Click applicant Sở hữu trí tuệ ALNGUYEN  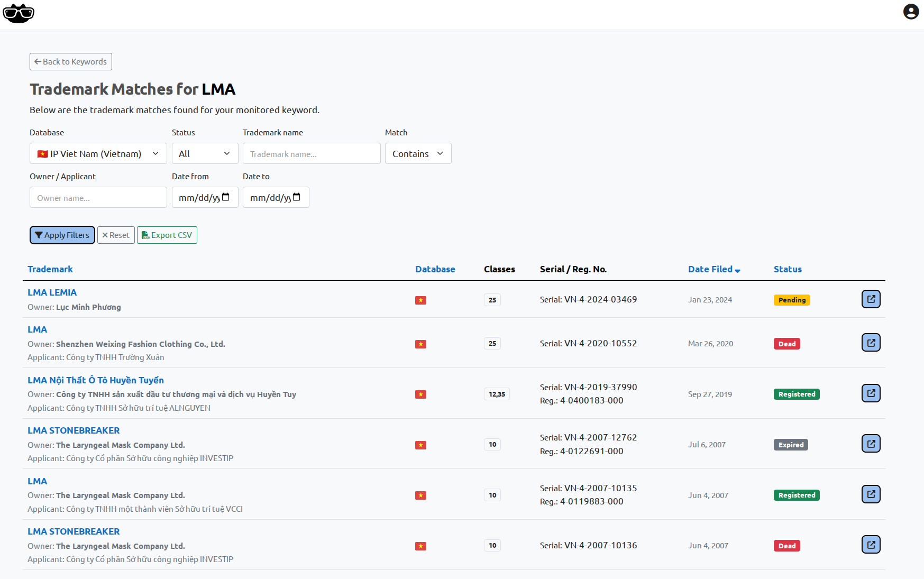click(x=119, y=408)
